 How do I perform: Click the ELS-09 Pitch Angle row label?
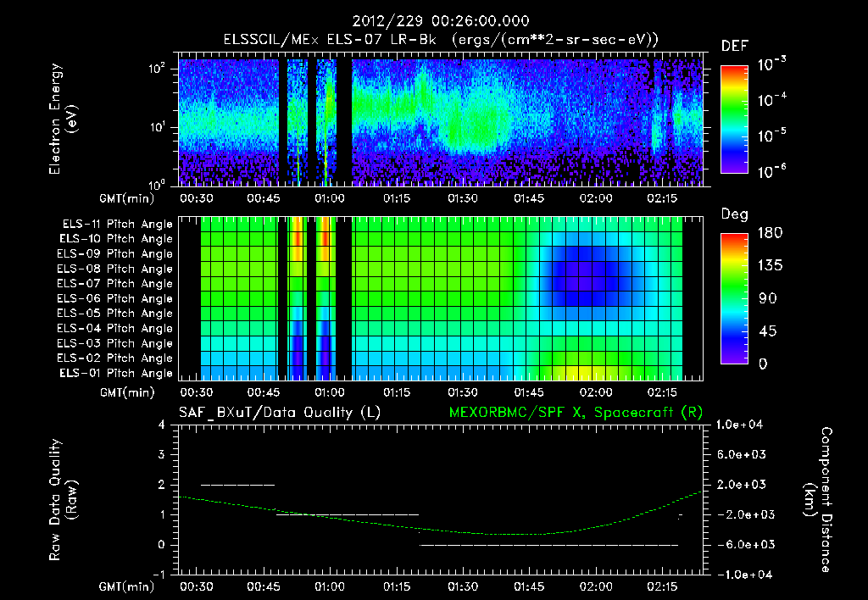[114, 254]
